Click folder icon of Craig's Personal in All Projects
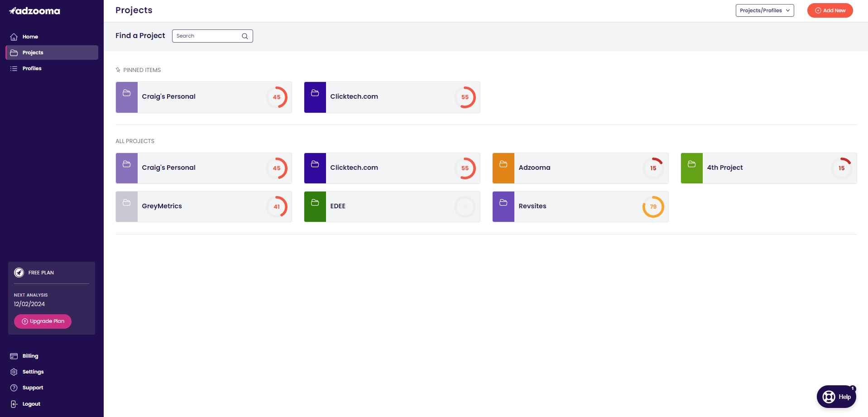Image resolution: width=868 pixels, height=417 pixels. coord(127,164)
